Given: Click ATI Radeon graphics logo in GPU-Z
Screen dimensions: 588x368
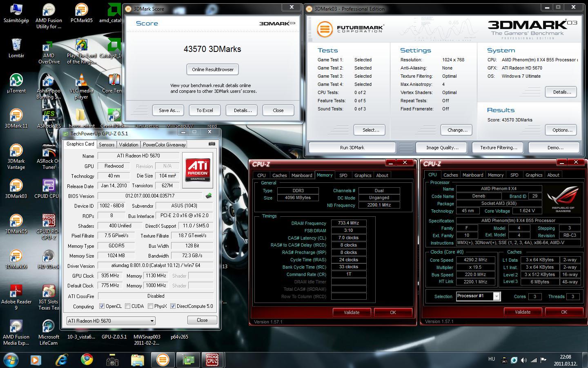Looking at the screenshot, I should tap(198, 170).
